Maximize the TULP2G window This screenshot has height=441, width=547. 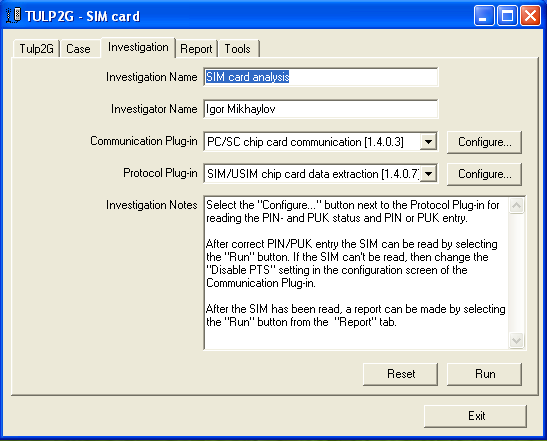(x=507, y=16)
